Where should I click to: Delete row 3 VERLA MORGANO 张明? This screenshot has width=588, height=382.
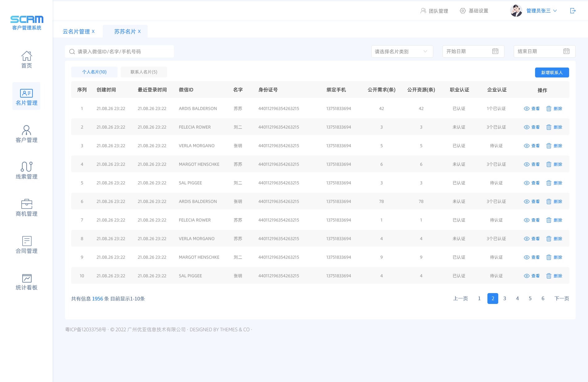pyautogui.click(x=554, y=146)
